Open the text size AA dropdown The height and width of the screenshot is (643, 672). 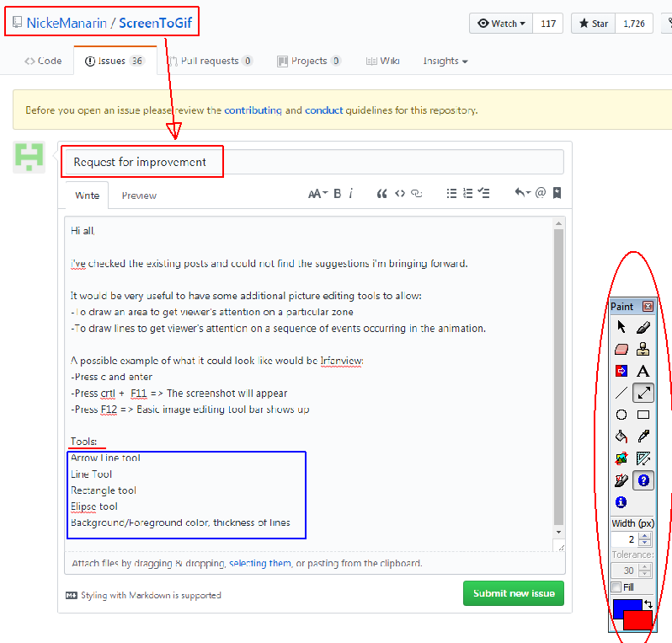[317, 194]
